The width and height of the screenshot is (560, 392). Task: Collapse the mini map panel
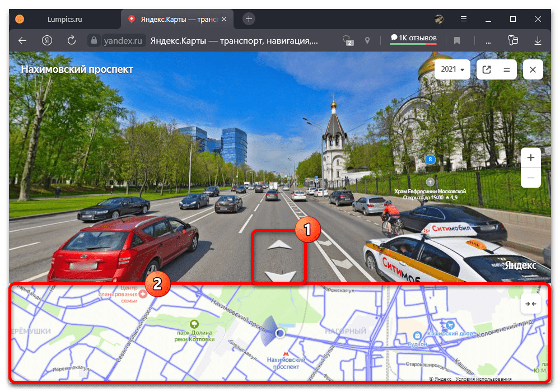pos(530,304)
